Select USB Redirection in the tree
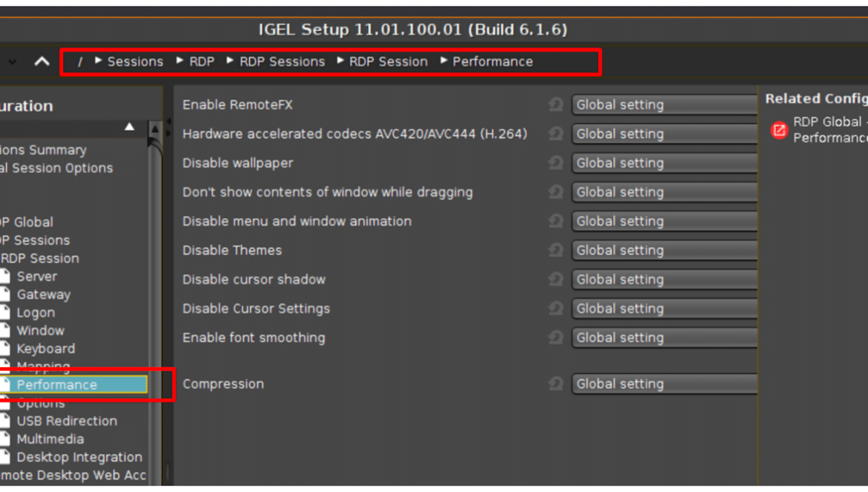The image size is (868, 492). [x=67, y=422]
